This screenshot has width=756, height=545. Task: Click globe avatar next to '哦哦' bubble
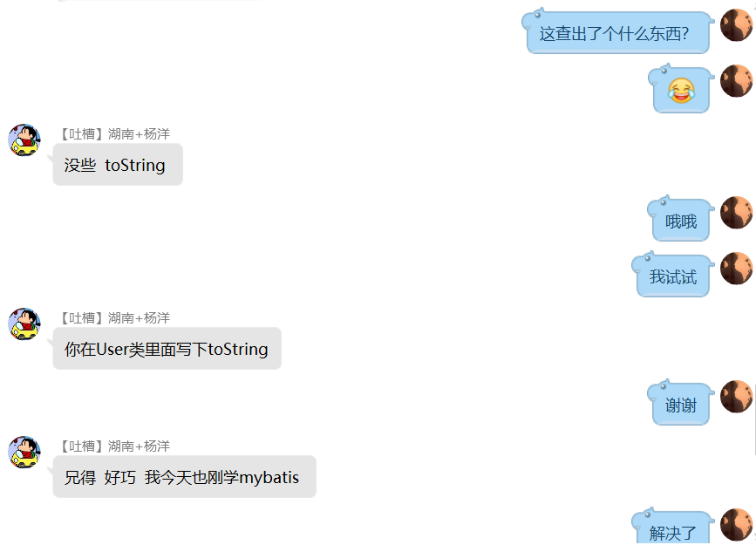737,212
